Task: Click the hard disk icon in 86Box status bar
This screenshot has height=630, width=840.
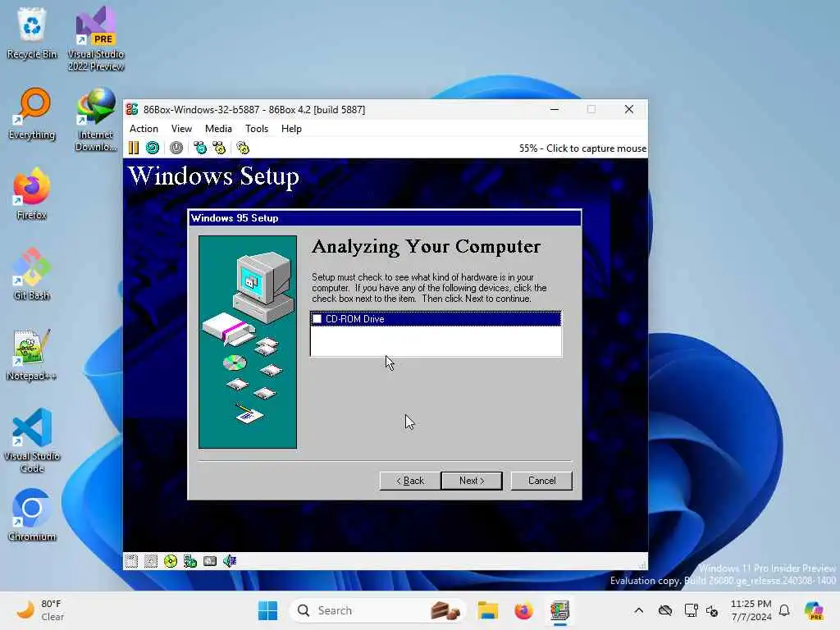Action: pyautogui.click(x=210, y=561)
